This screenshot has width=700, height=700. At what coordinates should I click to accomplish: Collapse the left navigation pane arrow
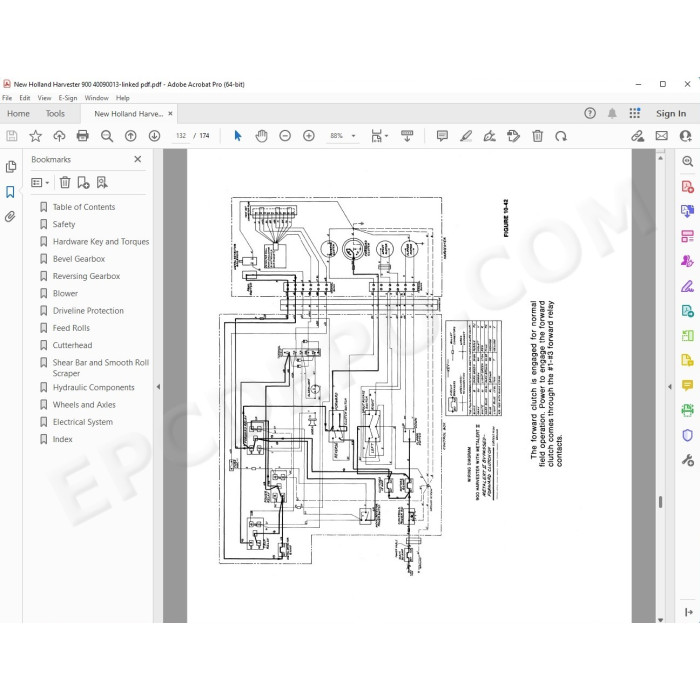pos(158,387)
